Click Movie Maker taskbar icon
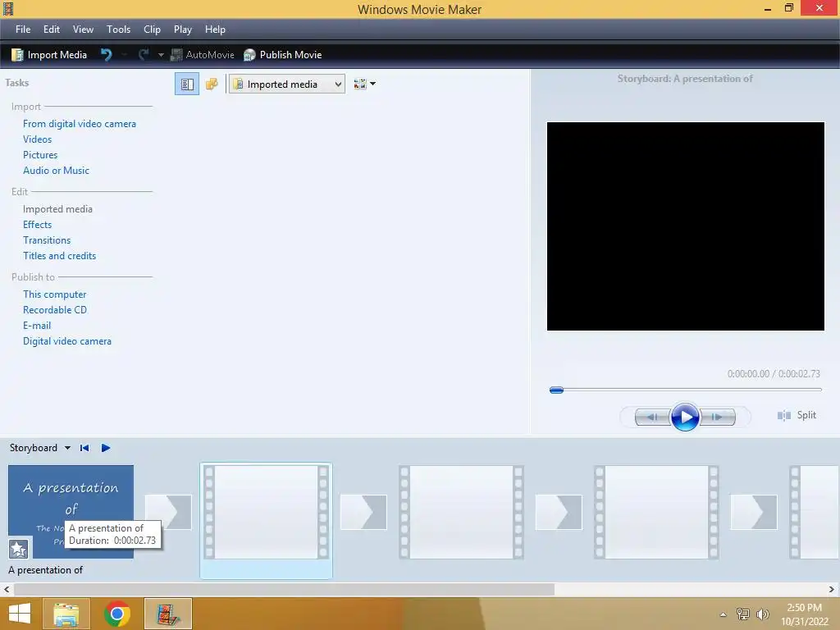 pyautogui.click(x=168, y=614)
